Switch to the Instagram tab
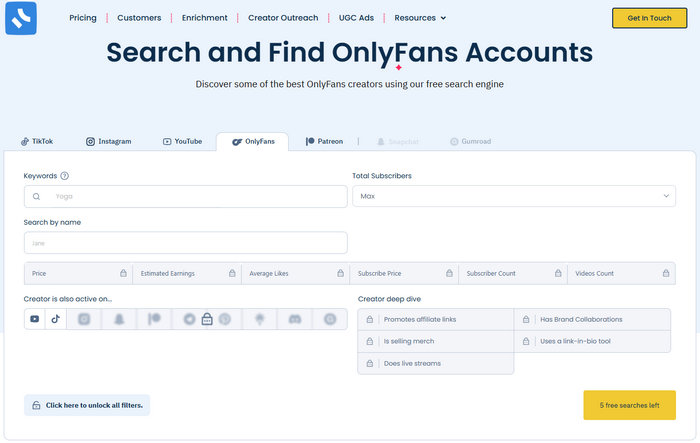This screenshot has width=700, height=443. (x=108, y=142)
